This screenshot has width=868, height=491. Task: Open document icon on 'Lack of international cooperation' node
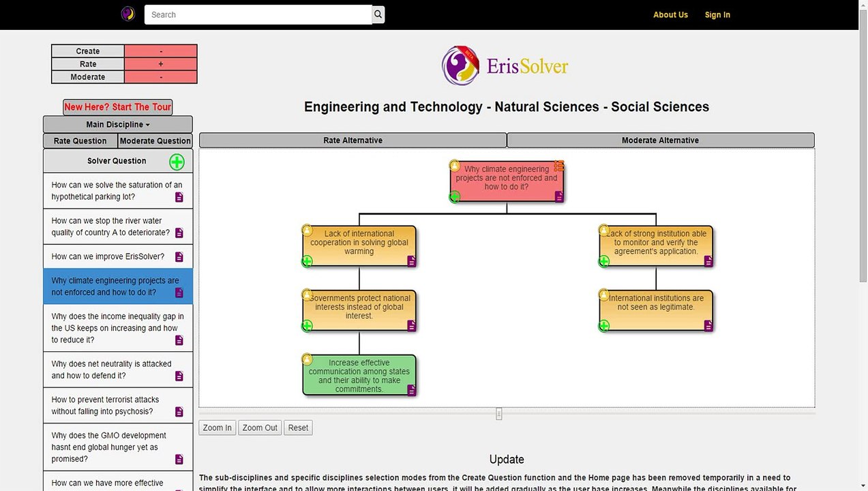[x=412, y=261]
